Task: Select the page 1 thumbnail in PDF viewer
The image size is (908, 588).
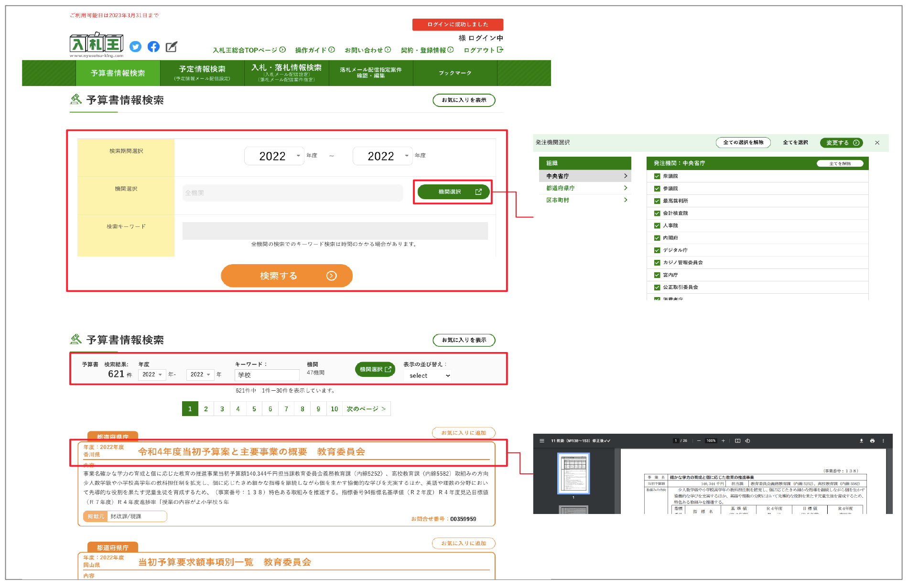Action: (x=574, y=474)
